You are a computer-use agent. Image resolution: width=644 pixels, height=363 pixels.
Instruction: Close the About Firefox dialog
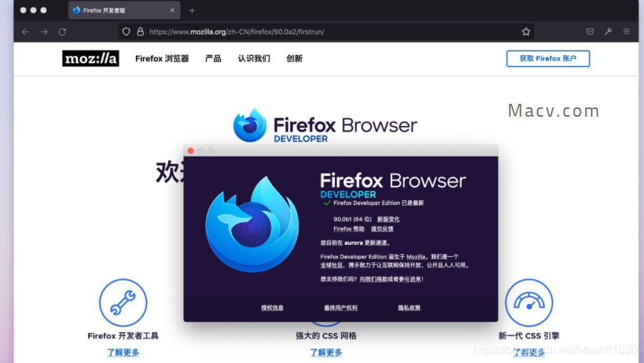tap(190, 151)
